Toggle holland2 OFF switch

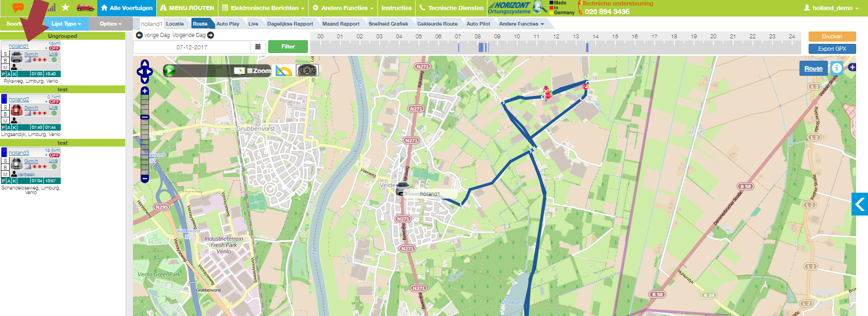(x=54, y=101)
